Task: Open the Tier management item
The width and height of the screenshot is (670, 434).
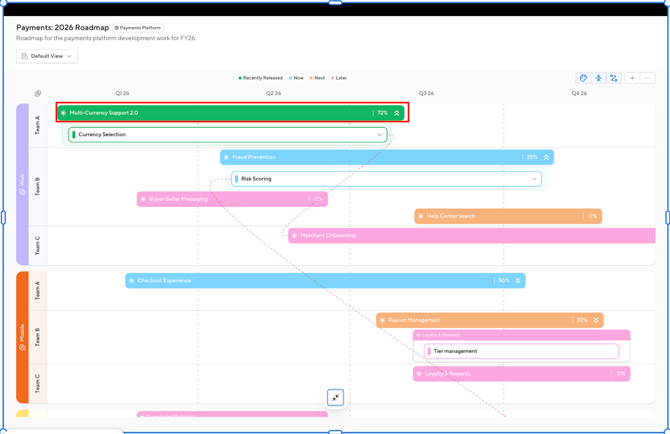Action: click(522, 351)
